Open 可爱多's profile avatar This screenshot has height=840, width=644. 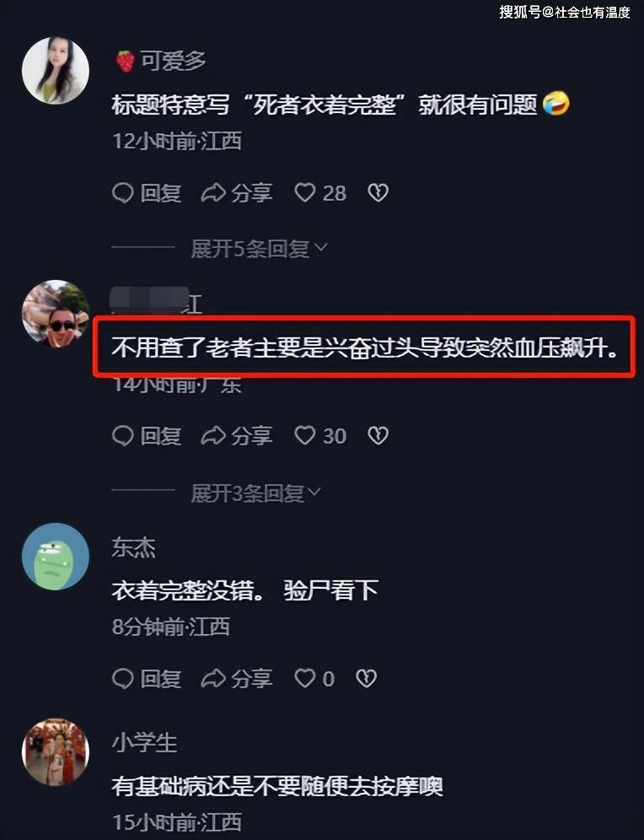click(x=55, y=70)
